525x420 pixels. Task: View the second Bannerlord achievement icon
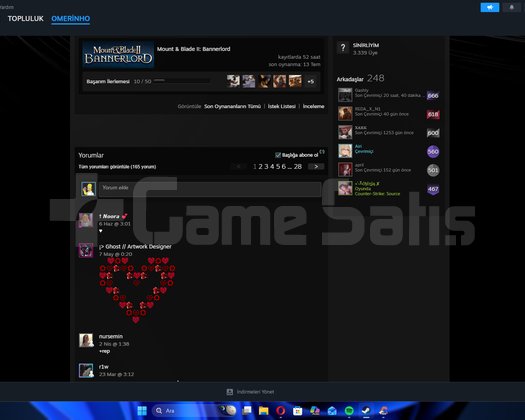(x=248, y=81)
